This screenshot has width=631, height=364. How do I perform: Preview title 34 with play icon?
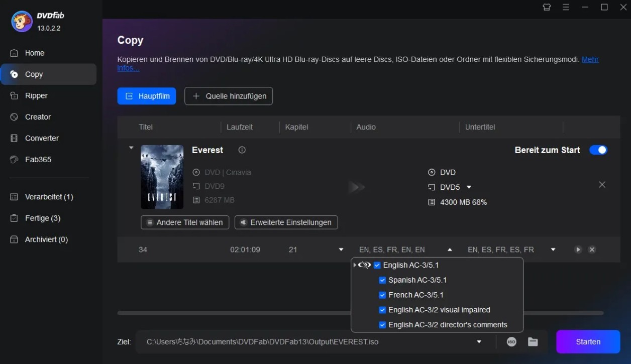(578, 250)
